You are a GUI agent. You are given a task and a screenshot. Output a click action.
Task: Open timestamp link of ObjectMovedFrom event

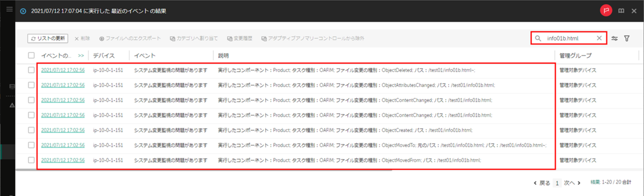point(63,160)
